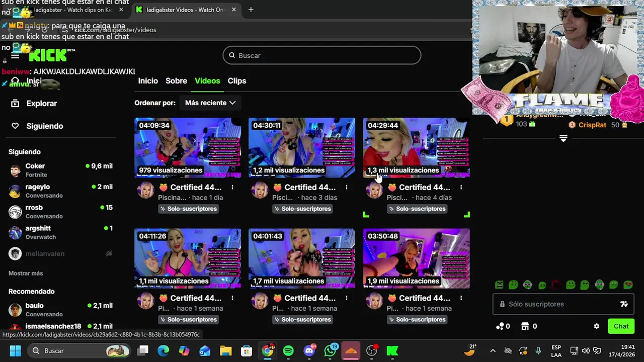Open offline channel melianvalen
This screenshot has height=362, width=644.
pyautogui.click(x=60, y=253)
